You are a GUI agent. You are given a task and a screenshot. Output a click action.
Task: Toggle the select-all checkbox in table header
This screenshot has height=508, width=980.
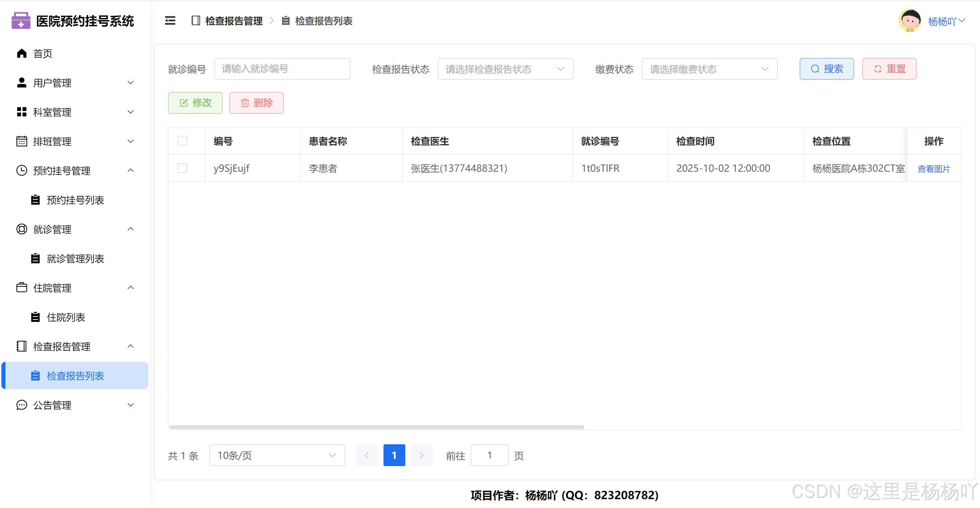click(182, 141)
